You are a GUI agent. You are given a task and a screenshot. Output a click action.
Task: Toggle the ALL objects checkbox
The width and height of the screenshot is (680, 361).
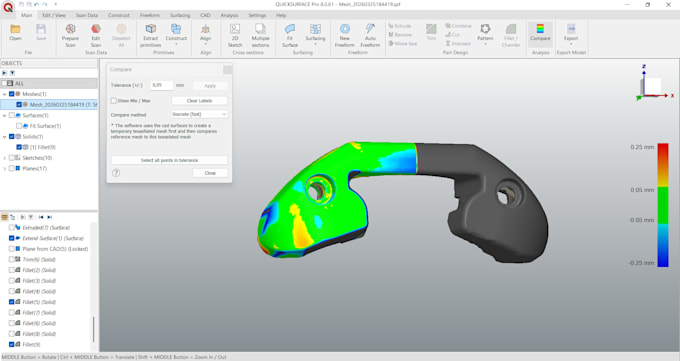4,83
